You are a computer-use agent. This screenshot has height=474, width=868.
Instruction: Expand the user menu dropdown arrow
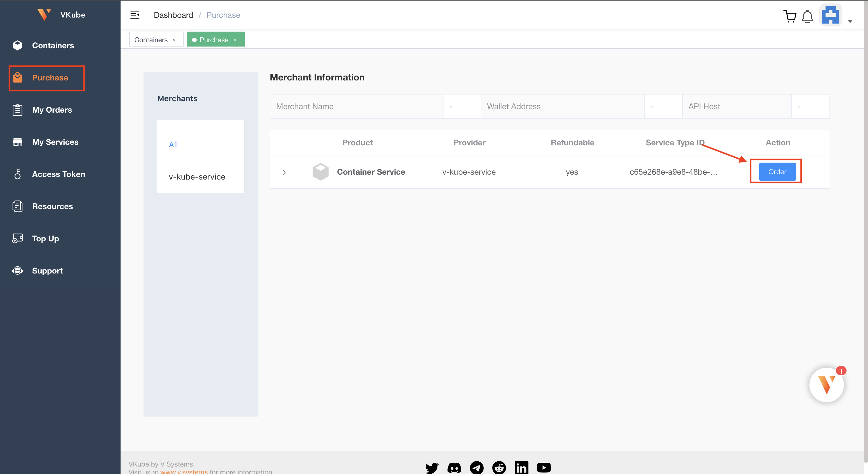pyautogui.click(x=850, y=22)
